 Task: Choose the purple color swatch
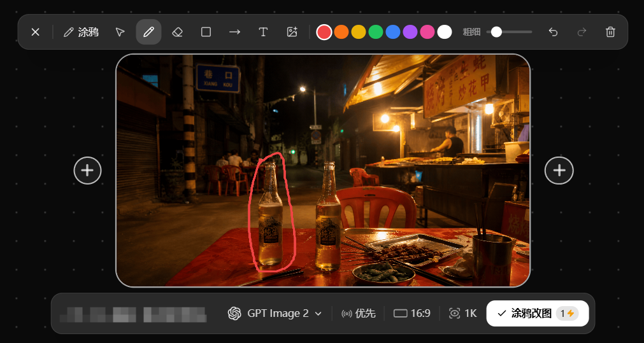click(x=410, y=32)
